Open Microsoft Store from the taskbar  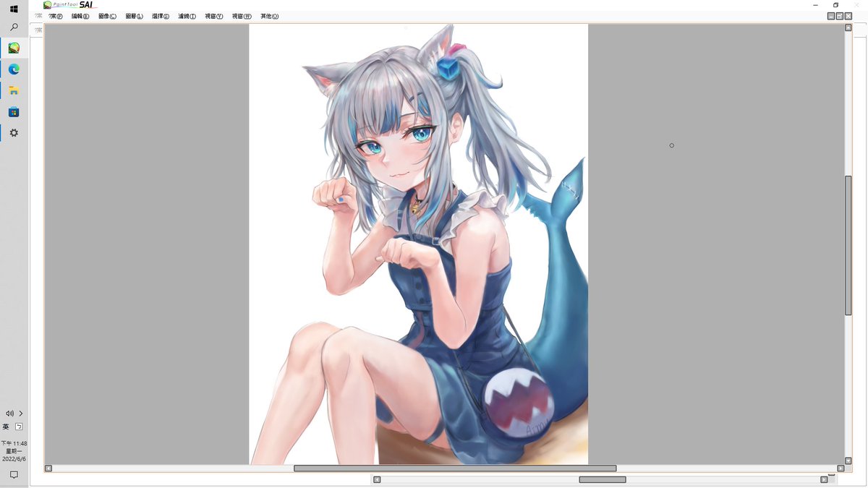point(14,112)
